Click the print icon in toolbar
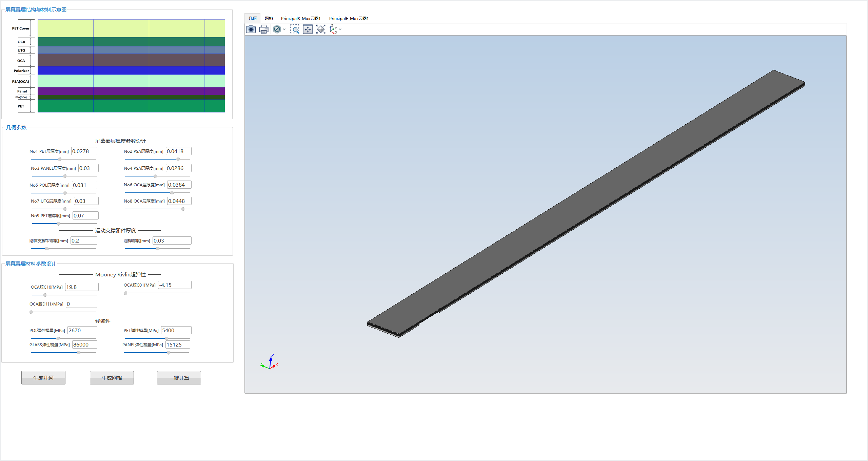 pos(263,30)
